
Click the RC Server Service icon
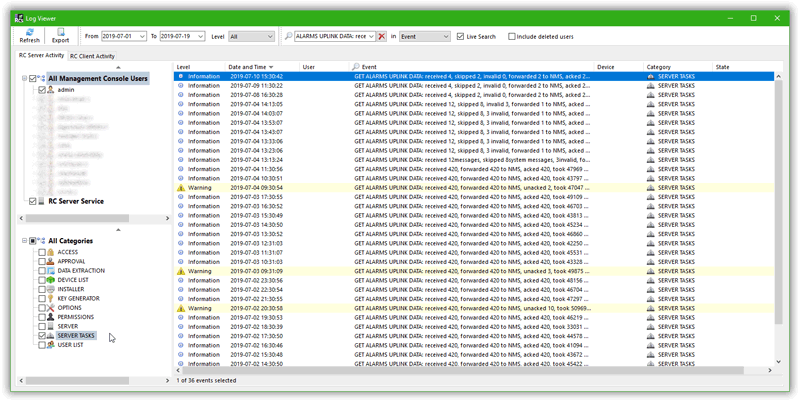[x=41, y=202]
